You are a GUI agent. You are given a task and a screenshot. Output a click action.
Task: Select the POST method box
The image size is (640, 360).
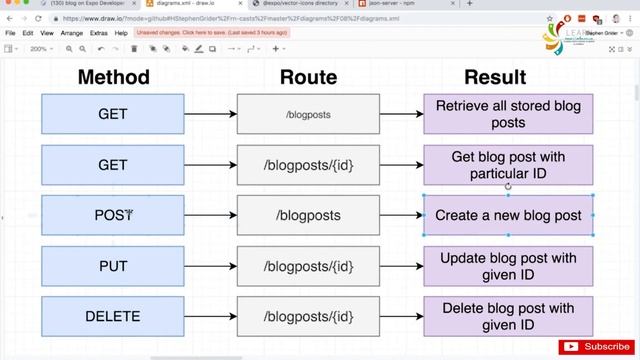point(113,215)
